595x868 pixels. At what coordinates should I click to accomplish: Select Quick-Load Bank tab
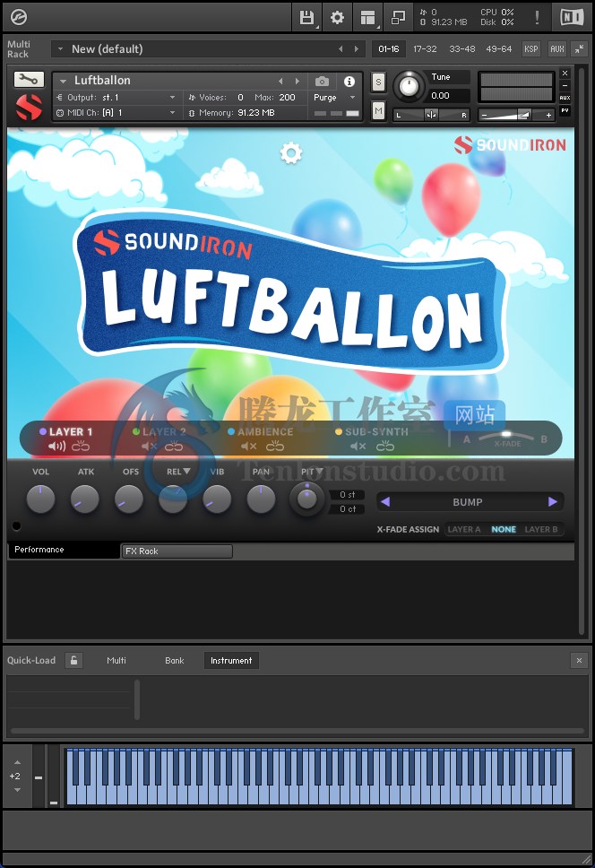point(174,660)
